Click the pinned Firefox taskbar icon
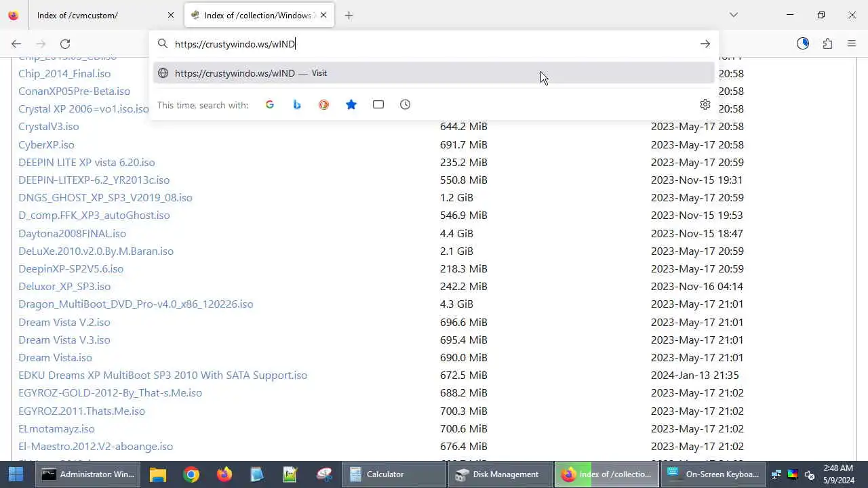This screenshot has width=868, height=488. (x=224, y=474)
